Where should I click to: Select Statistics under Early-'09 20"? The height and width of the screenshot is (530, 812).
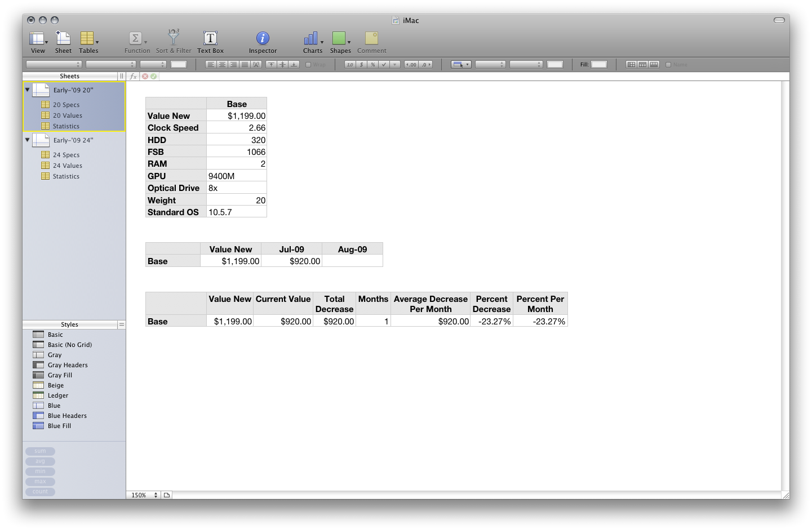click(66, 126)
